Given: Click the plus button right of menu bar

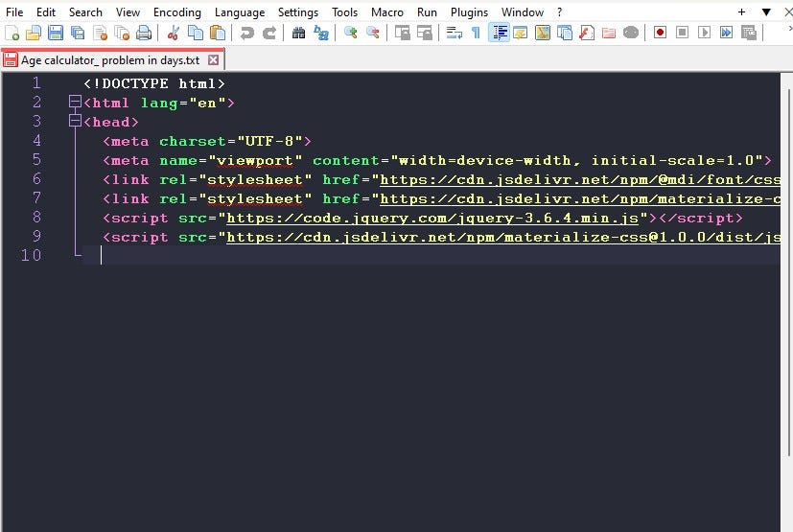Looking at the screenshot, I should click(741, 12).
